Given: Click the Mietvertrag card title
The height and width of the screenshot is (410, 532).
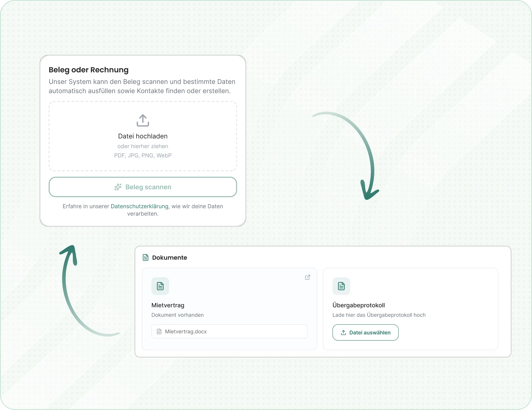Looking at the screenshot, I should [x=168, y=305].
